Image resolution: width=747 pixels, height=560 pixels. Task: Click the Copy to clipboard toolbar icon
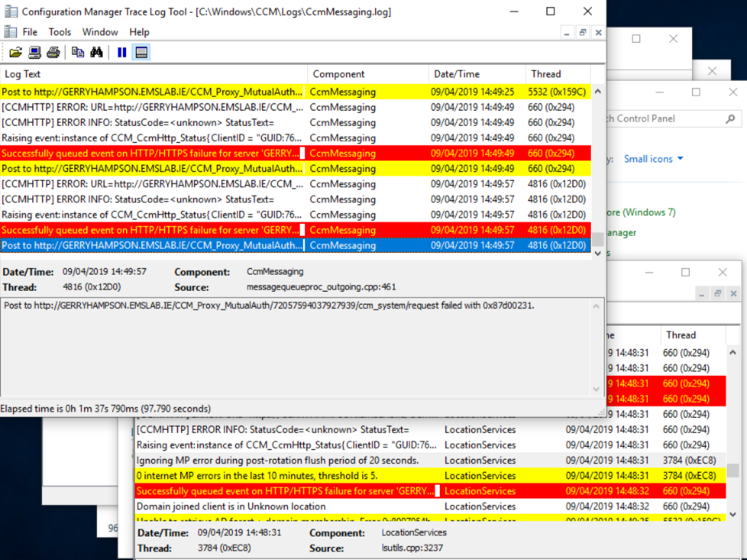[78, 53]
